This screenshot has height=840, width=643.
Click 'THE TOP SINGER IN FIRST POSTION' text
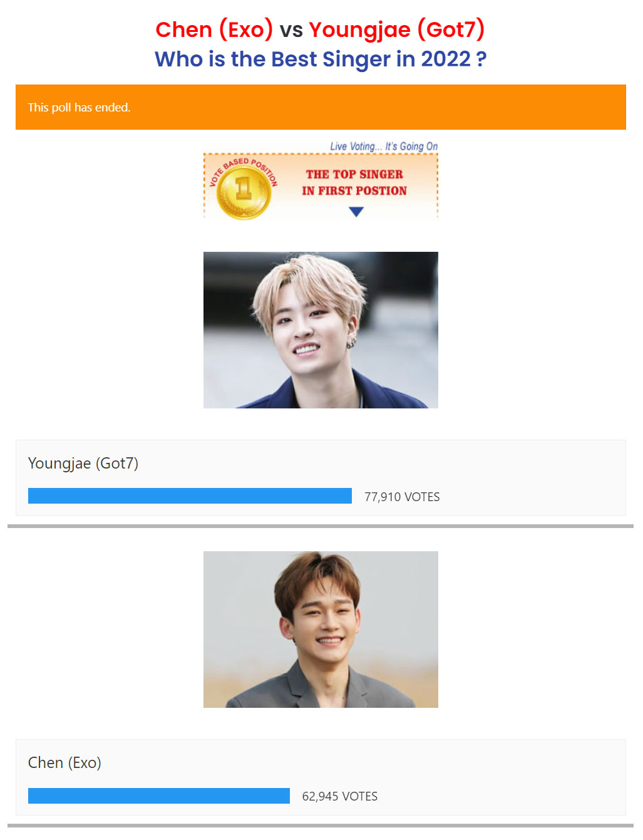coord(354,182)
